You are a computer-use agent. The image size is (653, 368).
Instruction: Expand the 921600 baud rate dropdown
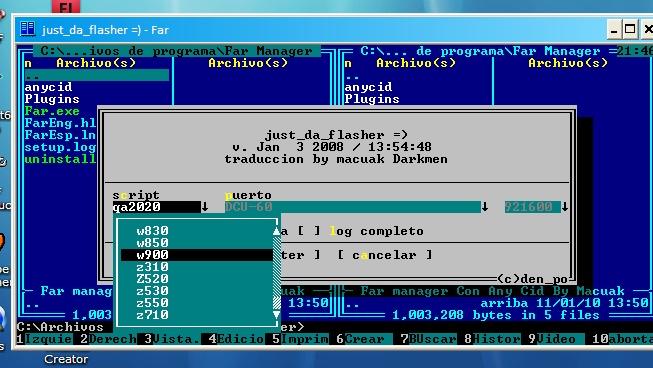tap(564, 207)
